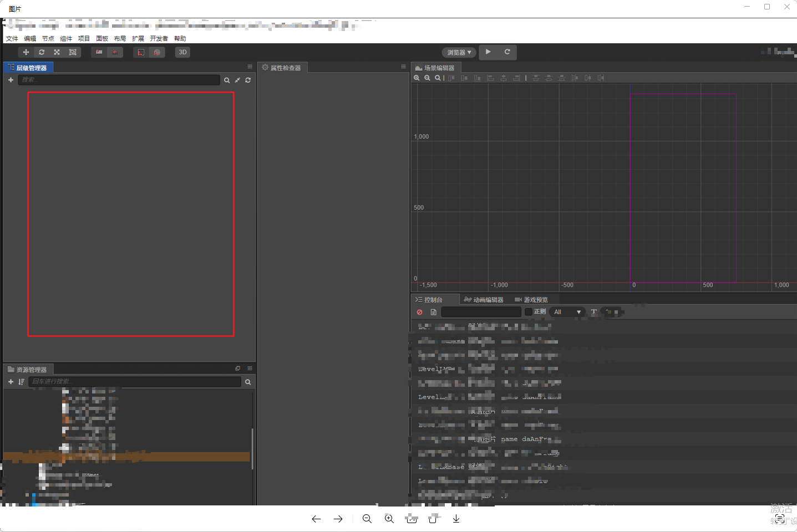Click the hierarchy search type icon

(227, 80)
